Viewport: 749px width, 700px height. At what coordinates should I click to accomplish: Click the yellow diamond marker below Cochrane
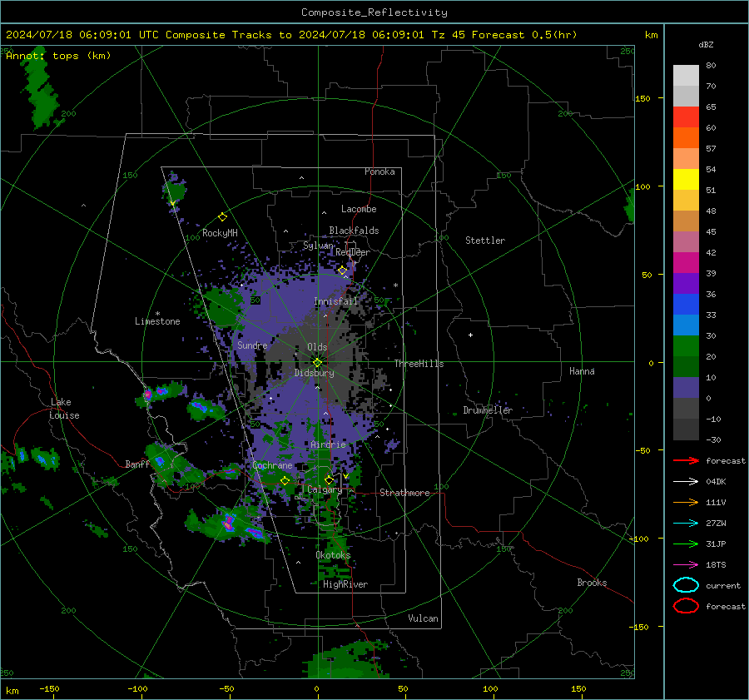285,480
